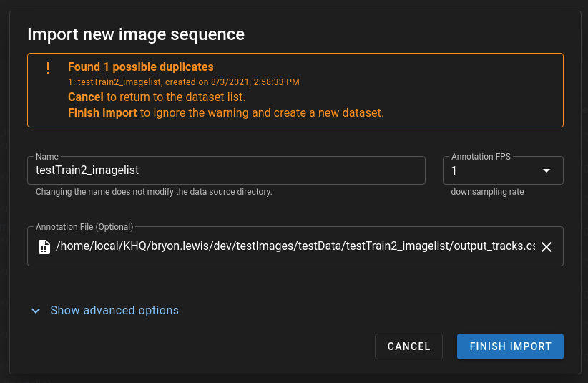Click bold Cancel word in the warning
Image resolution: width=588 pixels, height=383 pixels.
tap(86, 97)
